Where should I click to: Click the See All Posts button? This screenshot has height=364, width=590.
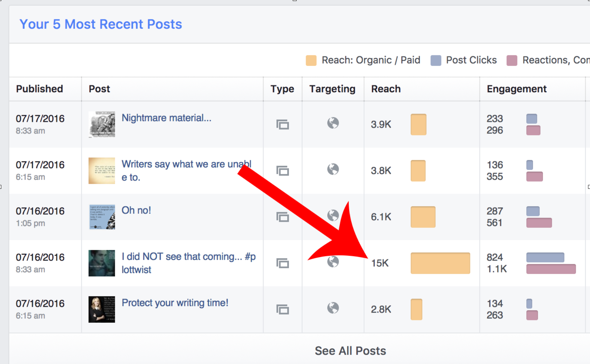coord(350,351)
